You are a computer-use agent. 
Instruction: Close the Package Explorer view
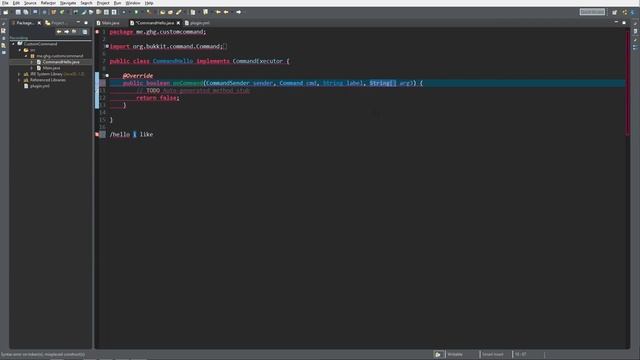point(39,23)
